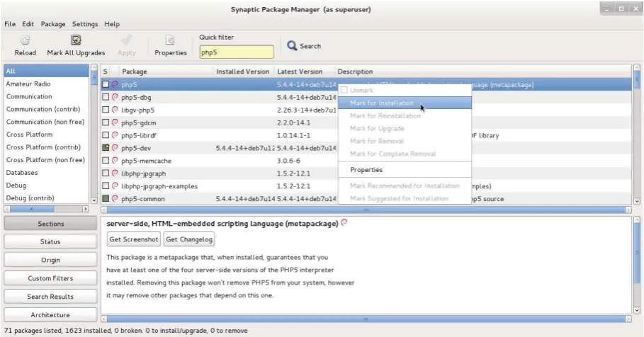Screen dimensions: 644x337
Task: Click the Get Changelog button
Action: [189, 239]
